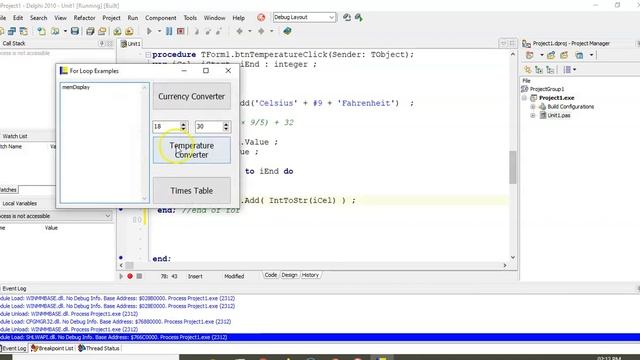Collapse the procedure fold marker in editor

click(148, 55)
